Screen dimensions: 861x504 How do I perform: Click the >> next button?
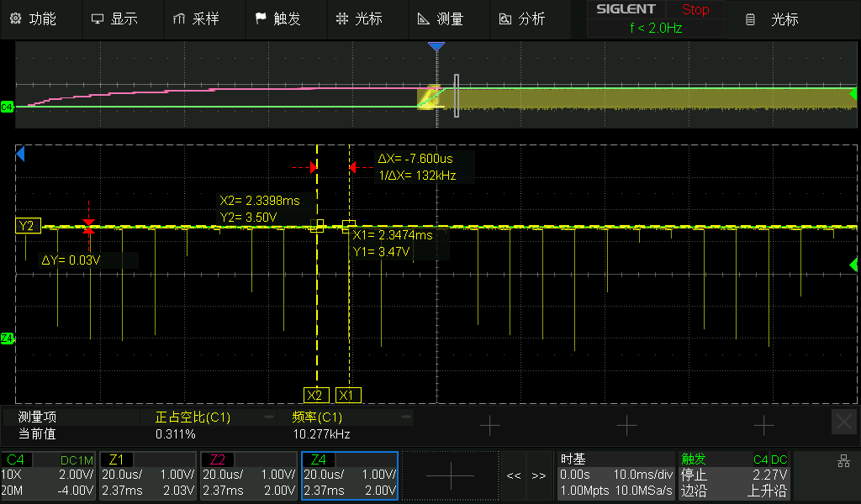tap(539, 475)
